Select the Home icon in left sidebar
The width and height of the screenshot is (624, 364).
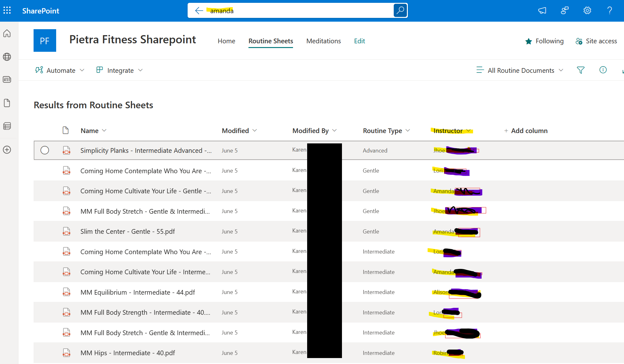[x=7, y=33]
